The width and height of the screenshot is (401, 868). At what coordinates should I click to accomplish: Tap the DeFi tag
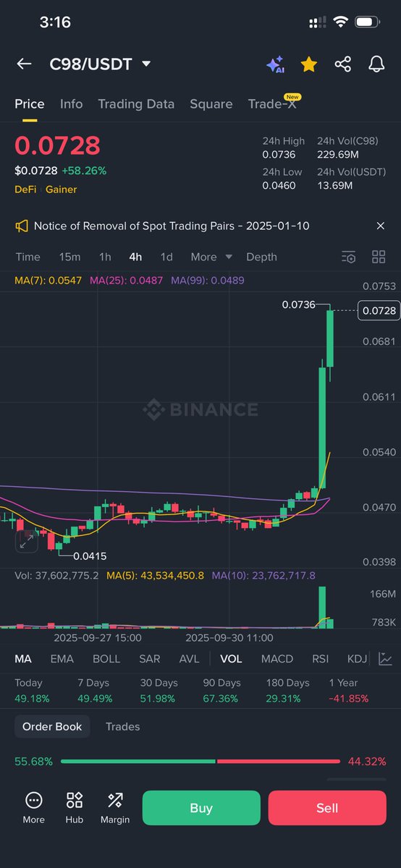coord(25,190)
